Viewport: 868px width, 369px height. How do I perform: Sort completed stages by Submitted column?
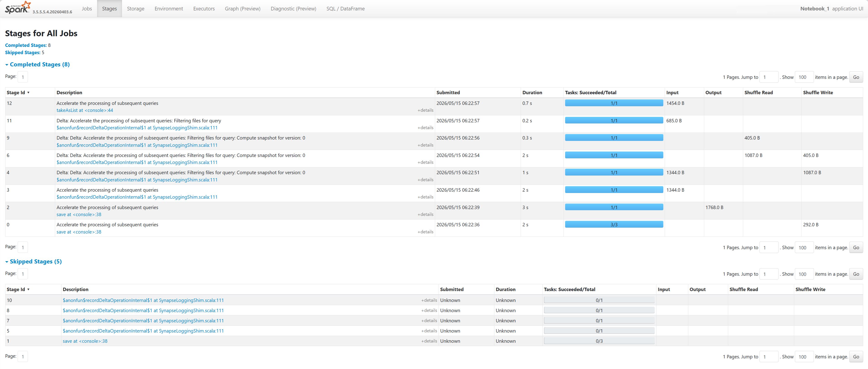point(448,93)
